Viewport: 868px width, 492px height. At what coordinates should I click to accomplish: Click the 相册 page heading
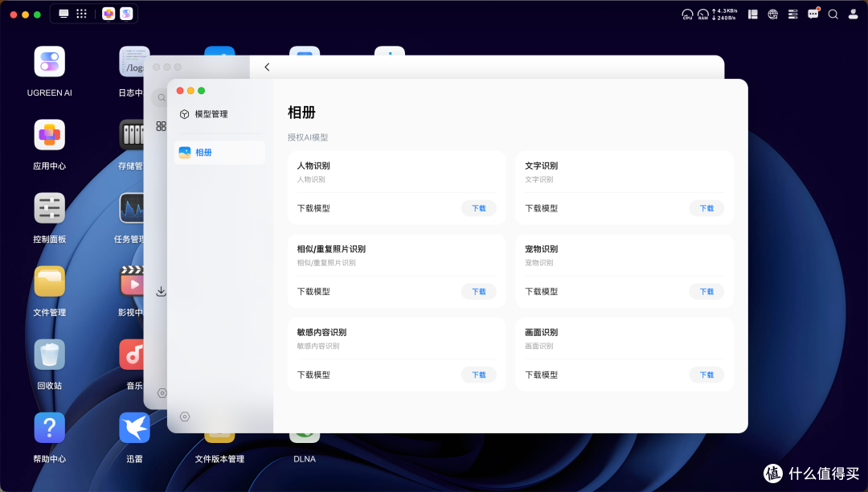(301, 113)
